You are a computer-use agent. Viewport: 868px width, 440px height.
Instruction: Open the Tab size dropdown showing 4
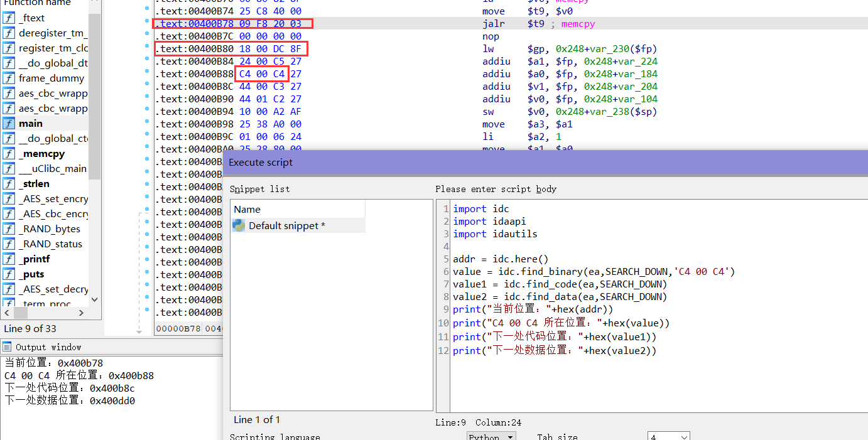(669, 437)
